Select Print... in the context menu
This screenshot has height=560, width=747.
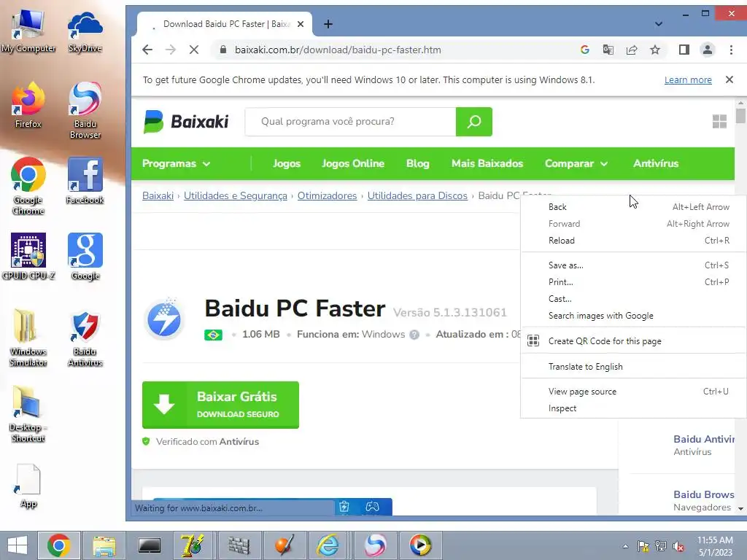coord(634,282)
